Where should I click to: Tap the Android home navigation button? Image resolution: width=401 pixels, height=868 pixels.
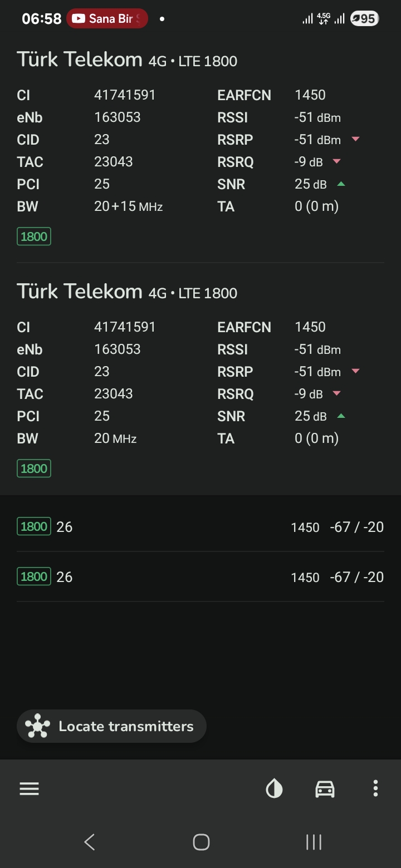click(201, 842)
